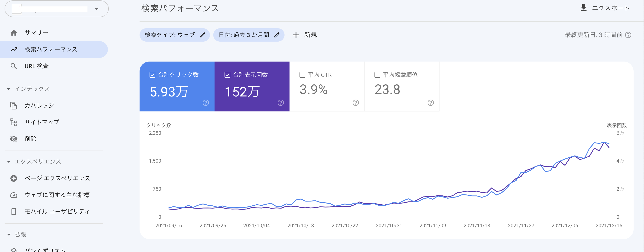Viewport: 644px width, 252px height.
Task: Click pencil icon on 検索タイプ filter
Action: click(202, 35)
